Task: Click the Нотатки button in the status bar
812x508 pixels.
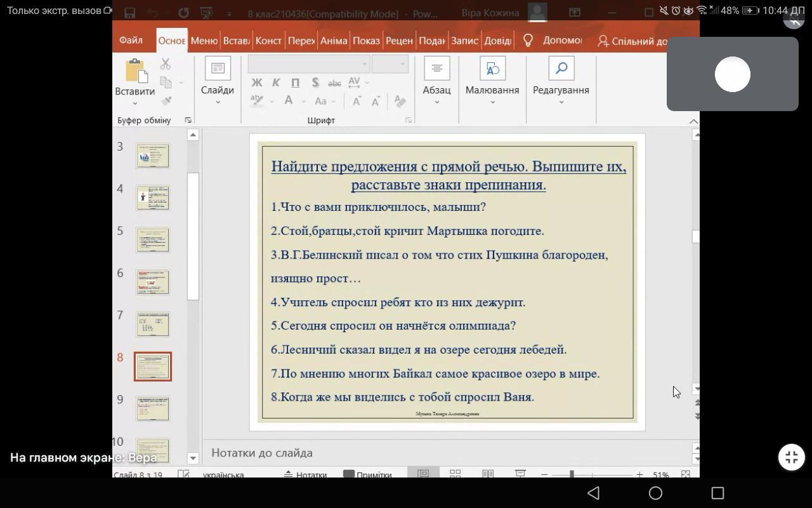Action: [305, 474]
